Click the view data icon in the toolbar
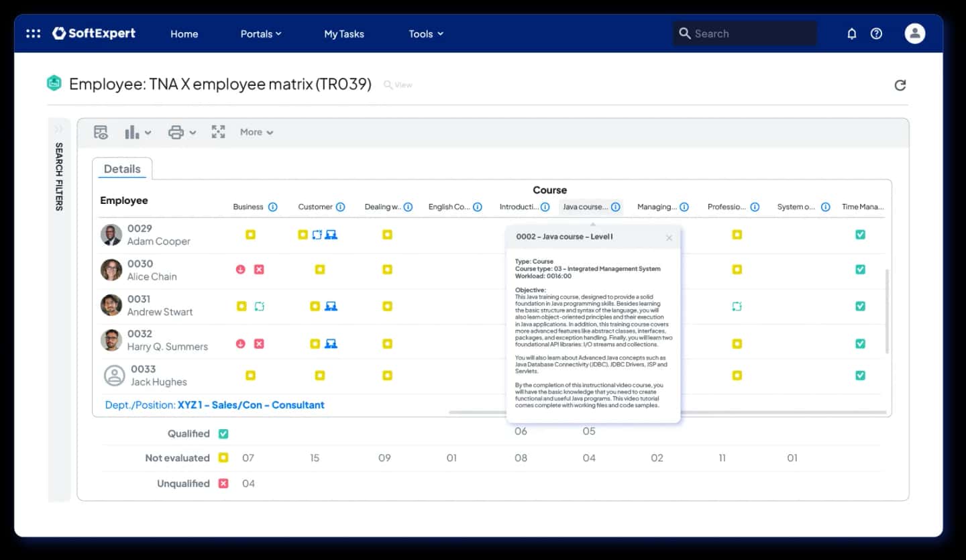966x560 pixels. click(101, 132)
